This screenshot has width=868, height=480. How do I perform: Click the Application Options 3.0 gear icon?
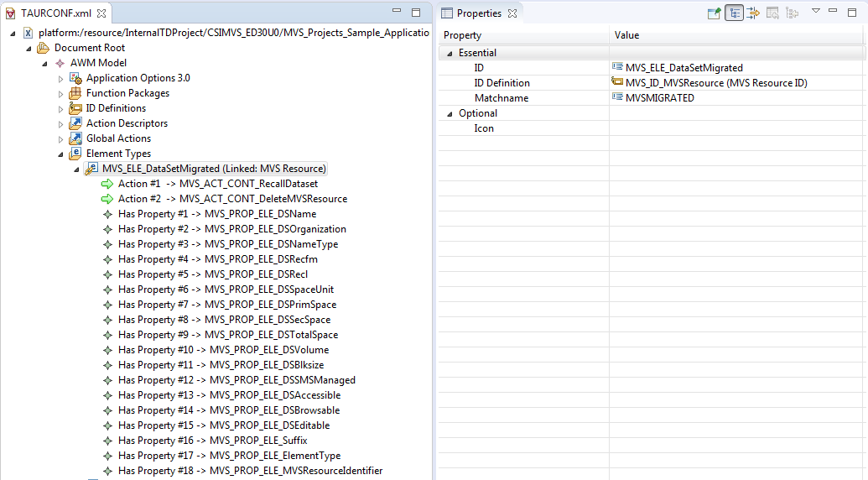75,78
